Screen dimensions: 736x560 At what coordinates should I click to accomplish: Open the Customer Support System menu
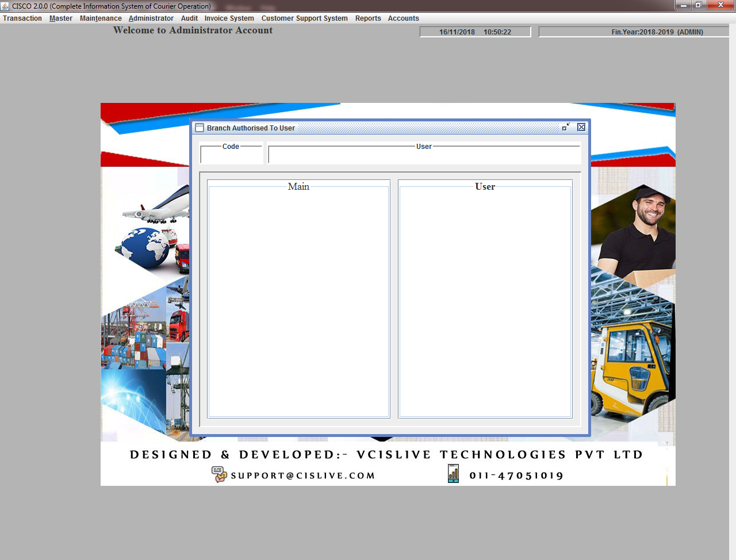304,18
